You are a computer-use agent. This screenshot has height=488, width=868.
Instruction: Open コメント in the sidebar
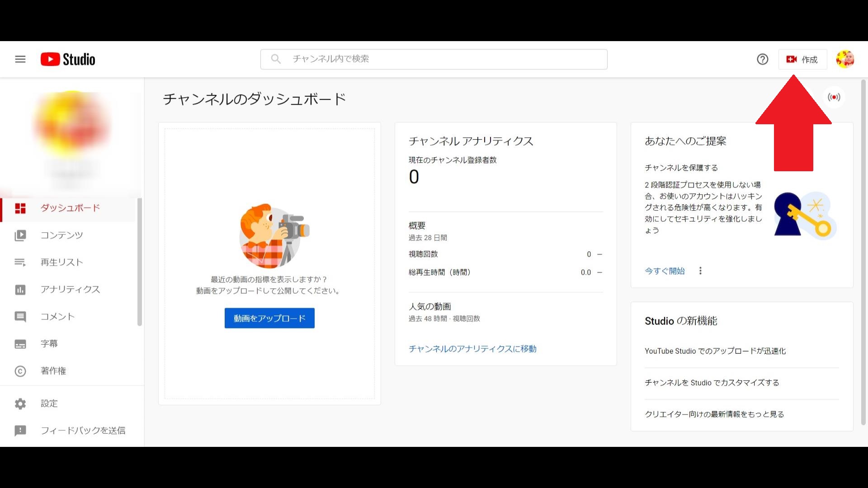pos(57,316)
